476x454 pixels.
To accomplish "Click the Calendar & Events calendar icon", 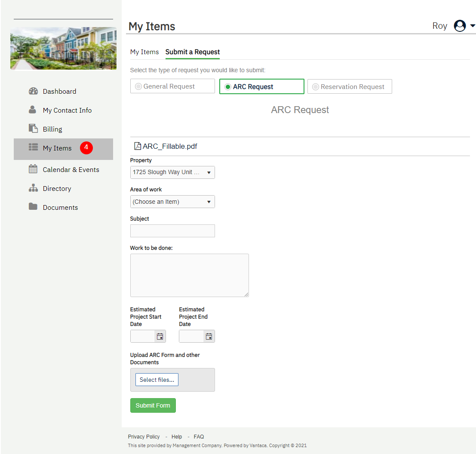I will point(33,169).
